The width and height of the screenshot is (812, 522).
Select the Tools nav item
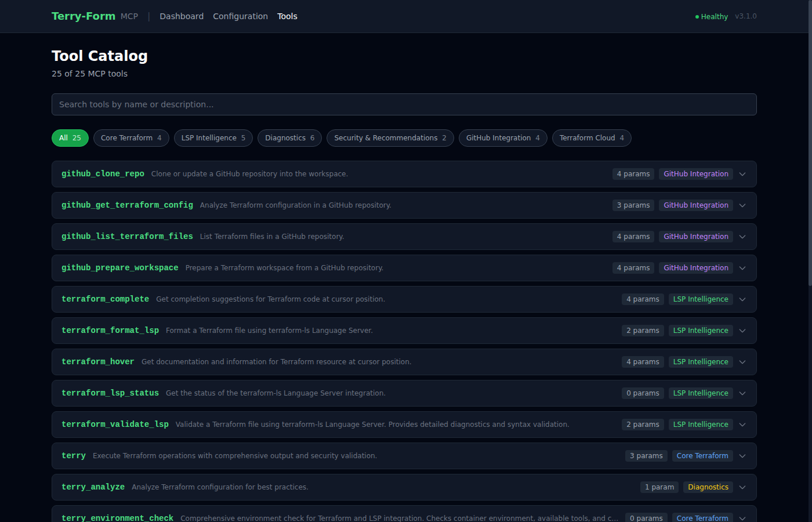[x=287, y=16]
